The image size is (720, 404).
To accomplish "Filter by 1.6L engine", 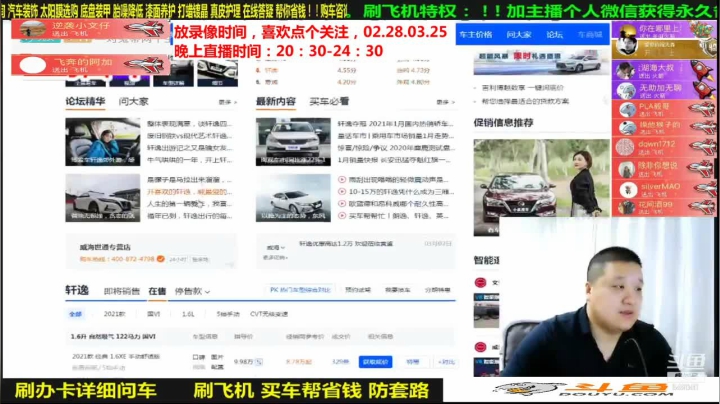I will [188, 314].
